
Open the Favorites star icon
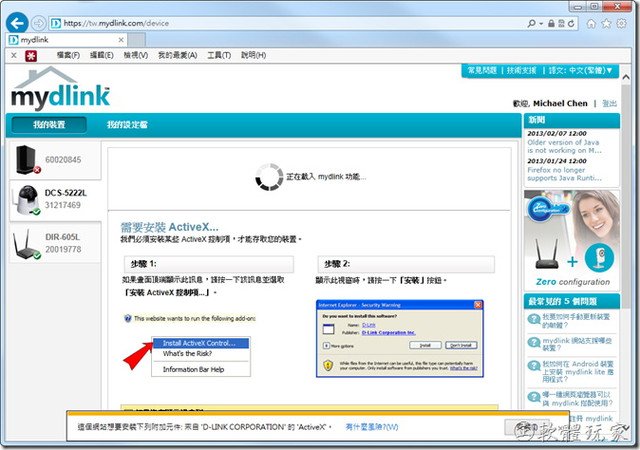coord(606,23)
